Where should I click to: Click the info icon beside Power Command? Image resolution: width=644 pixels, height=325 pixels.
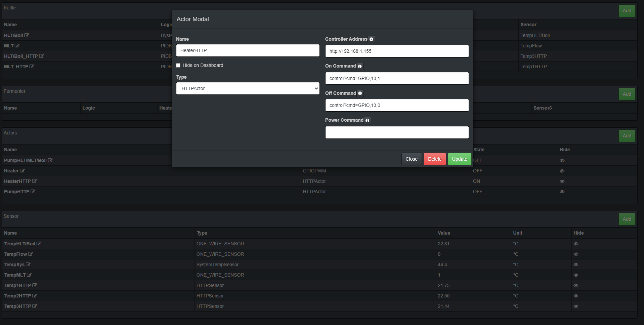click(x=367, y=120)
